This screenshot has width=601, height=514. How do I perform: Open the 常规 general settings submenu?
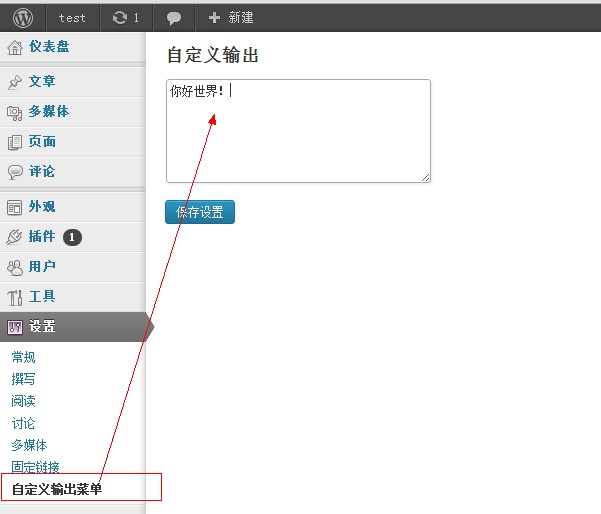point(23,357)
